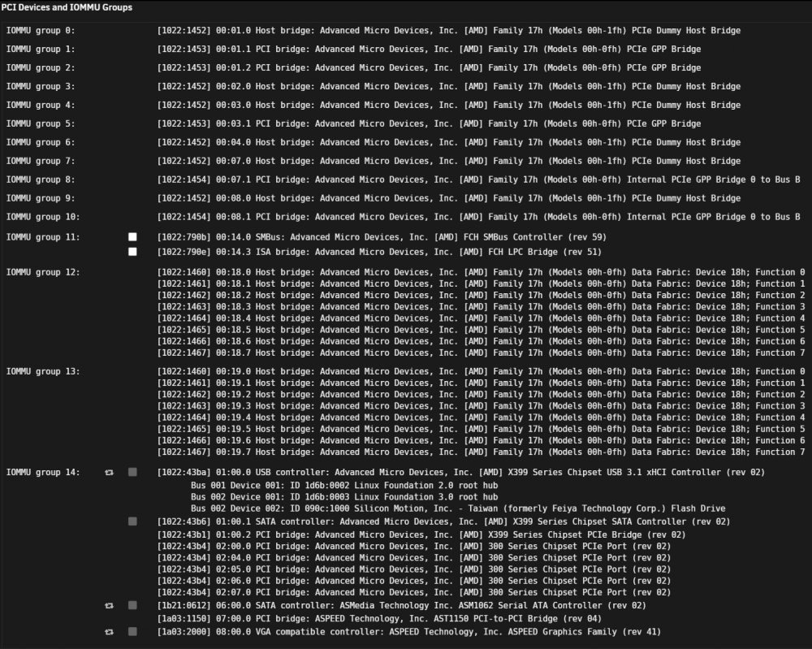Click the 00:19.0 Data Fabric Function 0 row
Image resolution: width=812 pixels, height=649 pixels.
(x=482, y=372)
